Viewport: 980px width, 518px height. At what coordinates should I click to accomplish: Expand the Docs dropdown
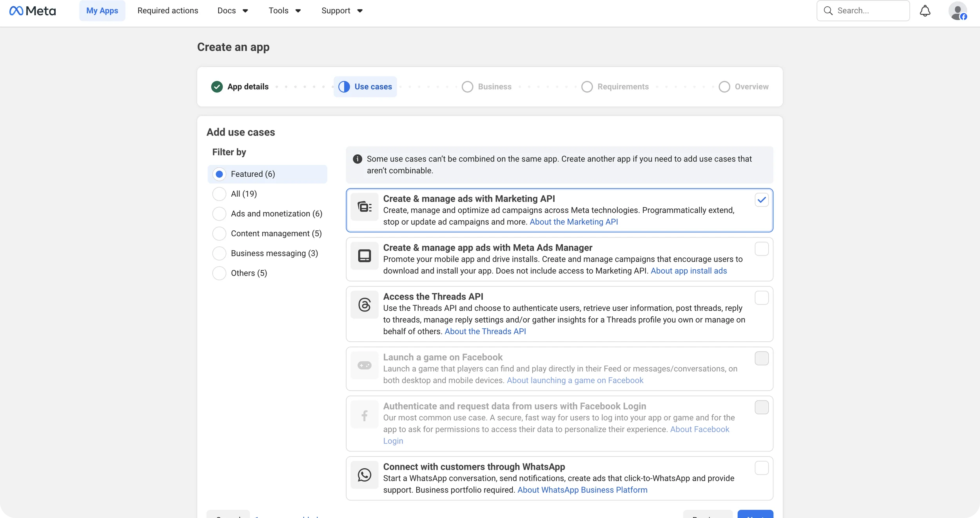coord(233,11)
